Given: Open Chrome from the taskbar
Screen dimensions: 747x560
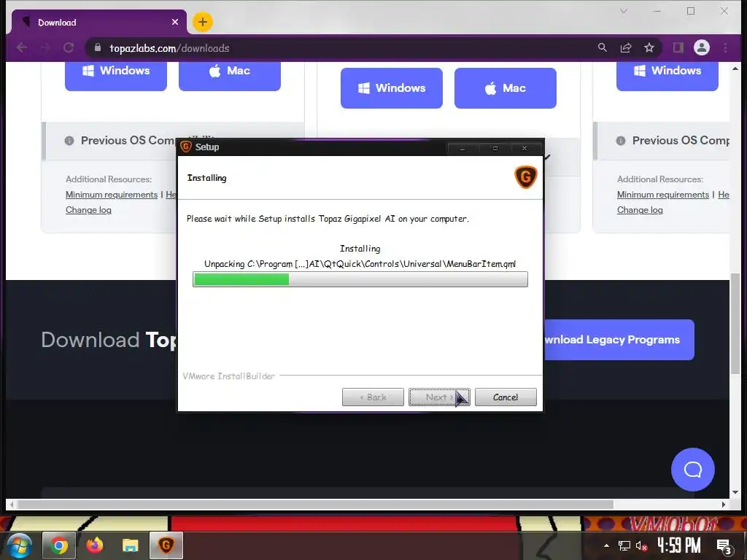Looking at the screenshot, I should click(x=59, y=545).
